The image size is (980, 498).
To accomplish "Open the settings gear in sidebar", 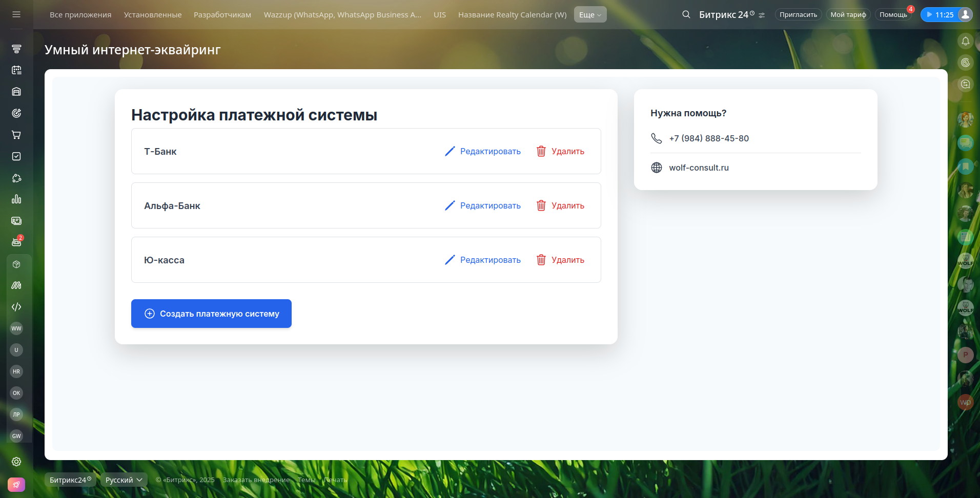I will tap(16, 462).
